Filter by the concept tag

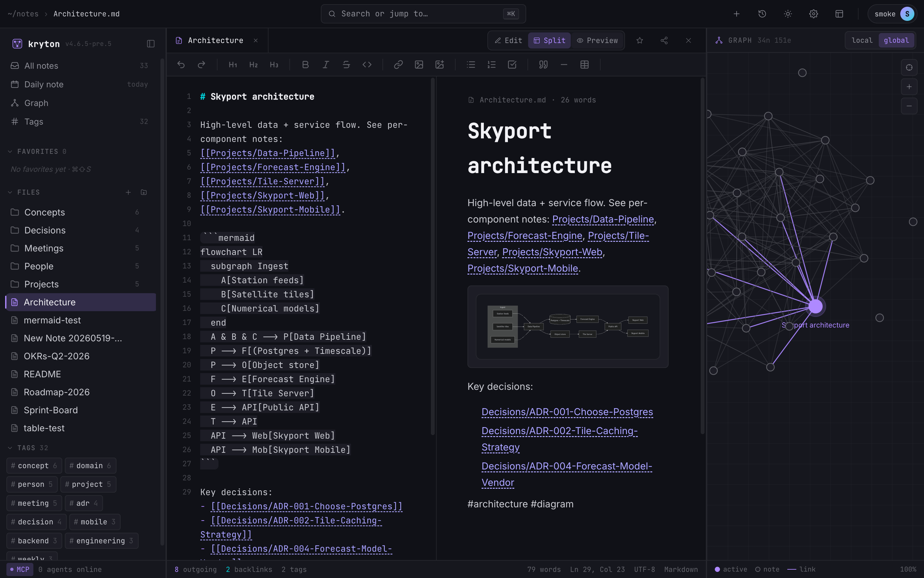coord(34,466)
